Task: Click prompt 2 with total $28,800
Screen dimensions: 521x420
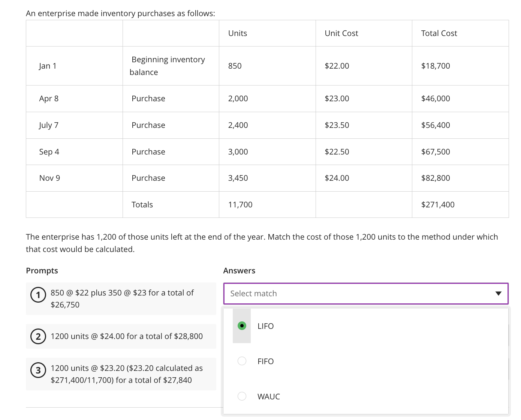Action: 121,336
